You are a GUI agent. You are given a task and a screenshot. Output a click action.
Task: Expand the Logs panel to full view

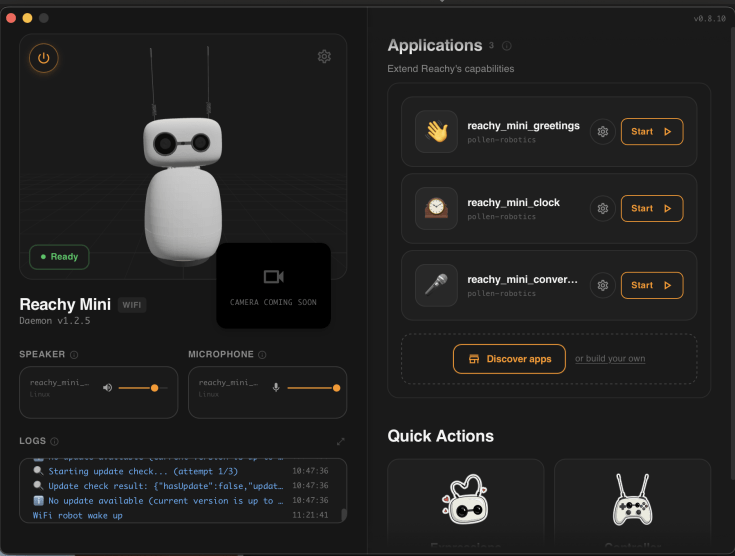(x=340, y=441)
